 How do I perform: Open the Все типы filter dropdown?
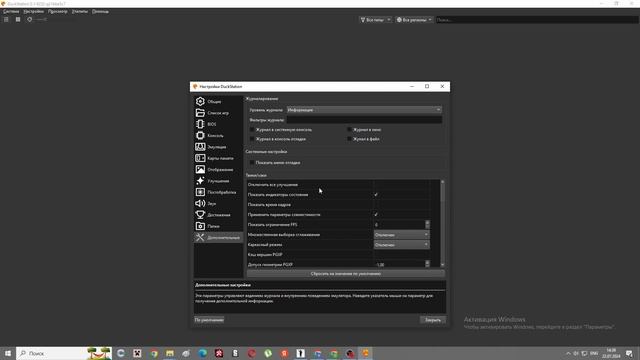pyautogui.click(x=376, y=20)
